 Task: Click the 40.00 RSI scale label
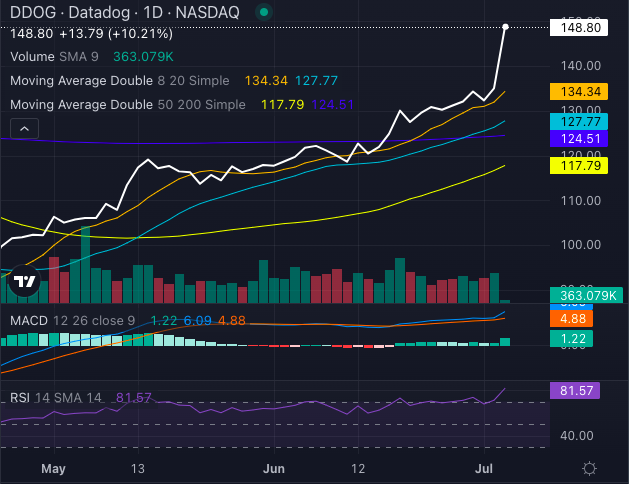pos(576,435)
